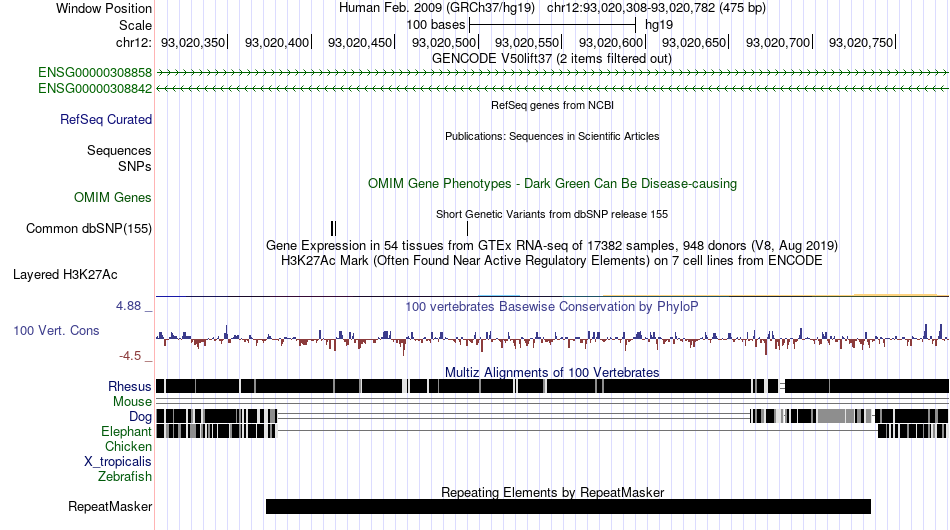Click the OMIM Genes track label
This screenshot has height=530, width=950.
pyautogui.click(x=113, y=197)
